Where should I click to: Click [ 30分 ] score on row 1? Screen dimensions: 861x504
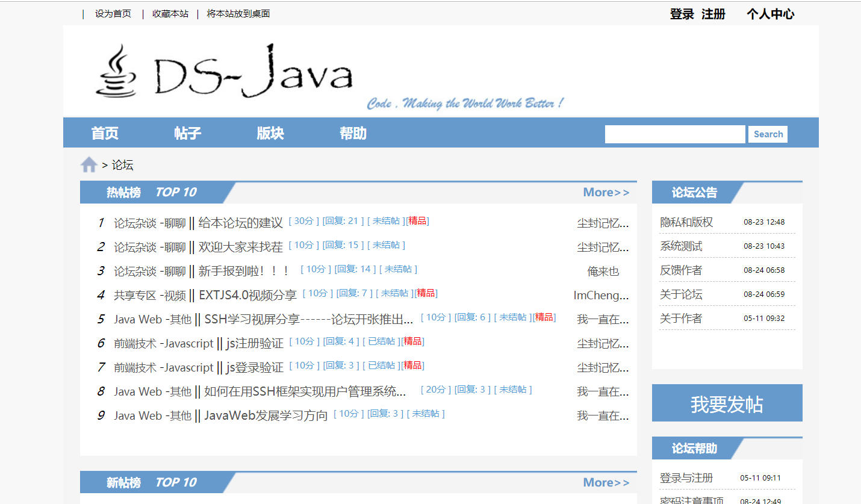click(304, 221)
